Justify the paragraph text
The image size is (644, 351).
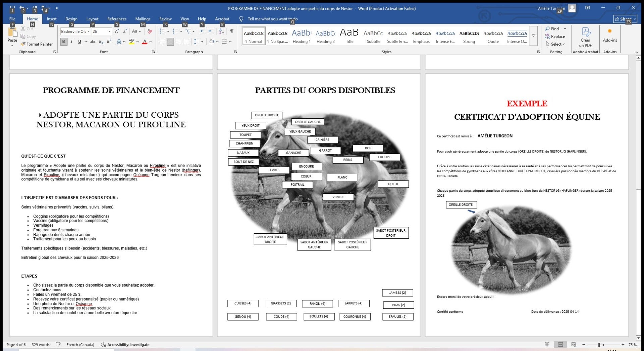pos(186,42)
